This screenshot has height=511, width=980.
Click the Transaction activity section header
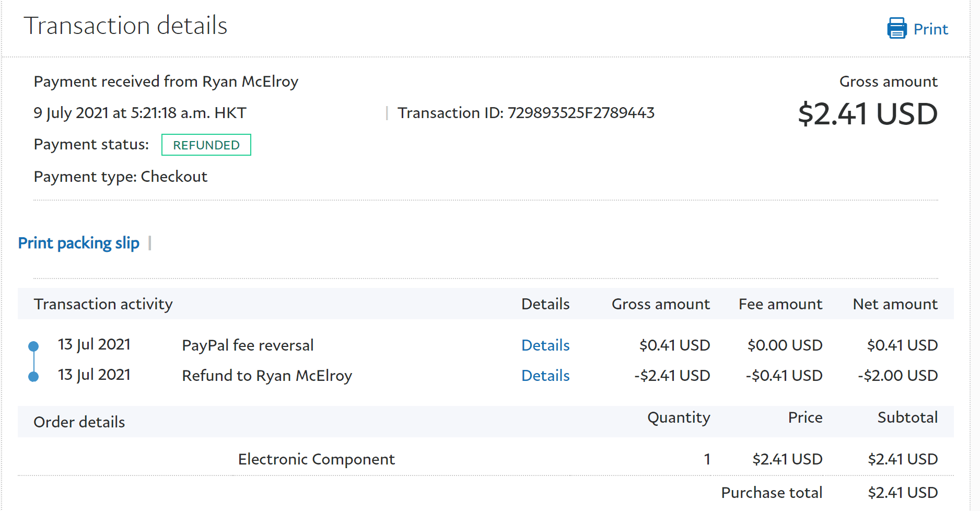click(103, 304)
